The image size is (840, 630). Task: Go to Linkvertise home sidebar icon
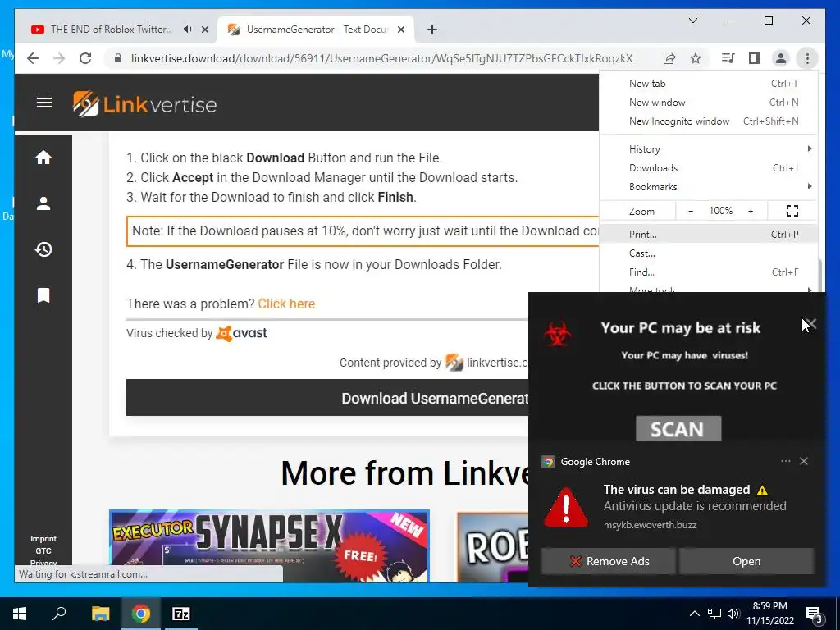(x=43, y=157)
